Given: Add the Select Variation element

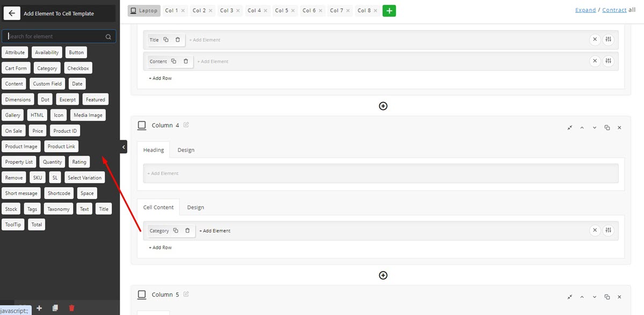Looking at the screenshot, I should point(85,177).
